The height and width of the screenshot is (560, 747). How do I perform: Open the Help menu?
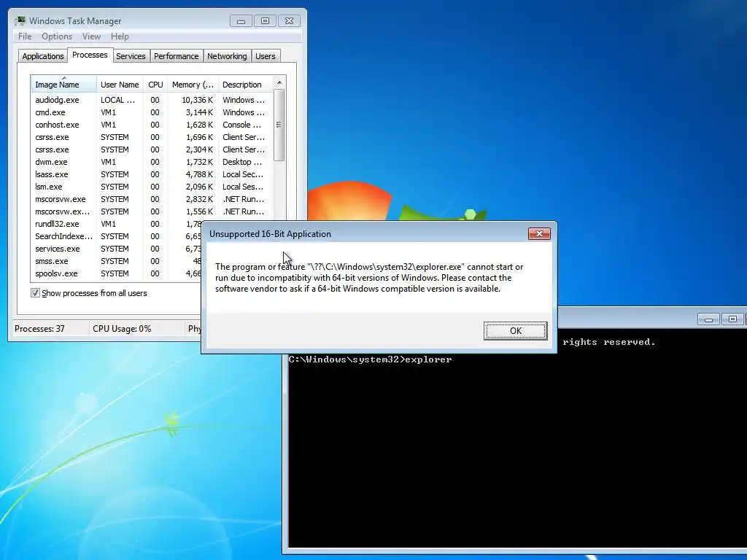120,36
